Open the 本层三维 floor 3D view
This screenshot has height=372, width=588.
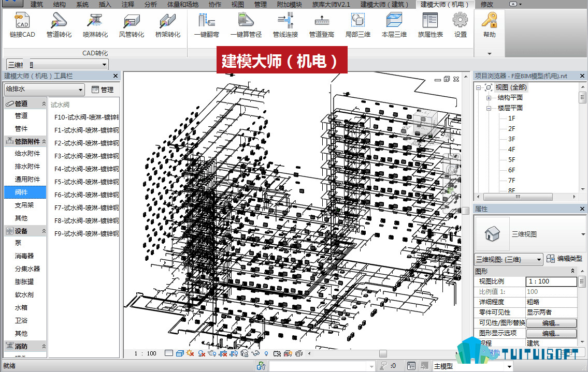coord(394,25)
